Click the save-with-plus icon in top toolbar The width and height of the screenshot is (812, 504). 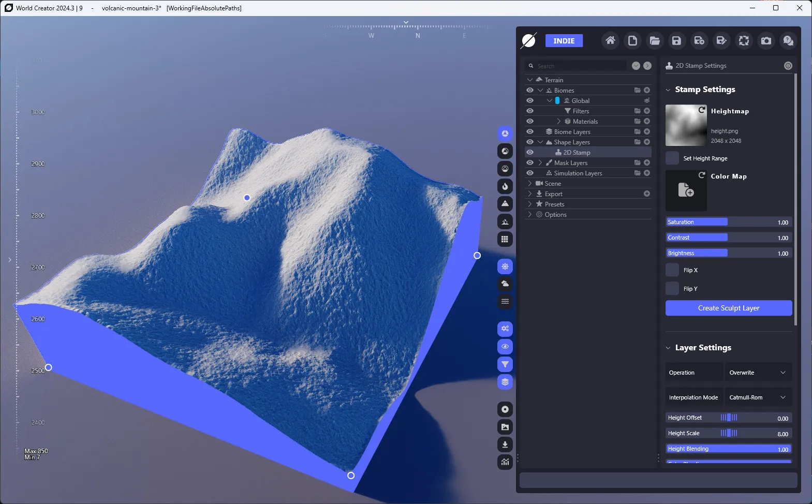click(x=699, y=40)
